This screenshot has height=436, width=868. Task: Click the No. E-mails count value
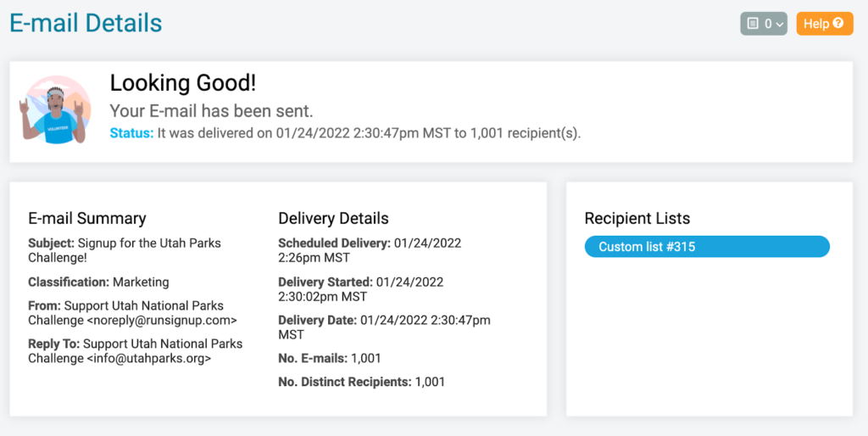point(366,359)
